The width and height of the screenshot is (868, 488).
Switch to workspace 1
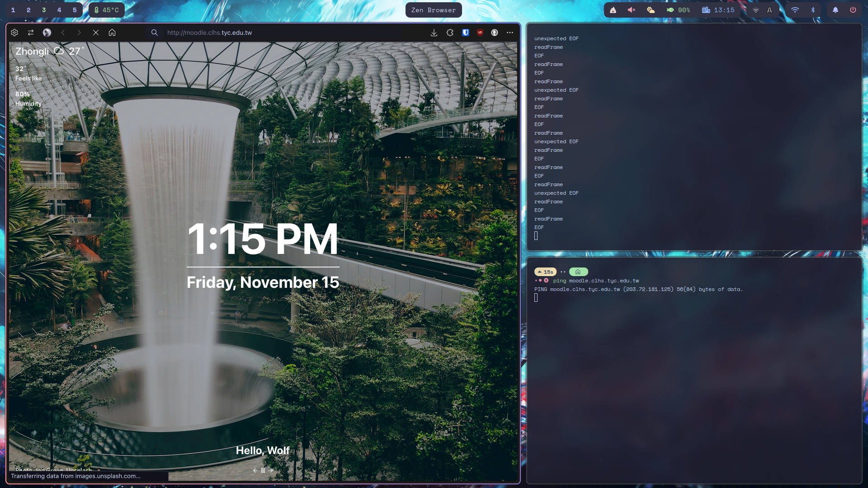coord(13,10)
